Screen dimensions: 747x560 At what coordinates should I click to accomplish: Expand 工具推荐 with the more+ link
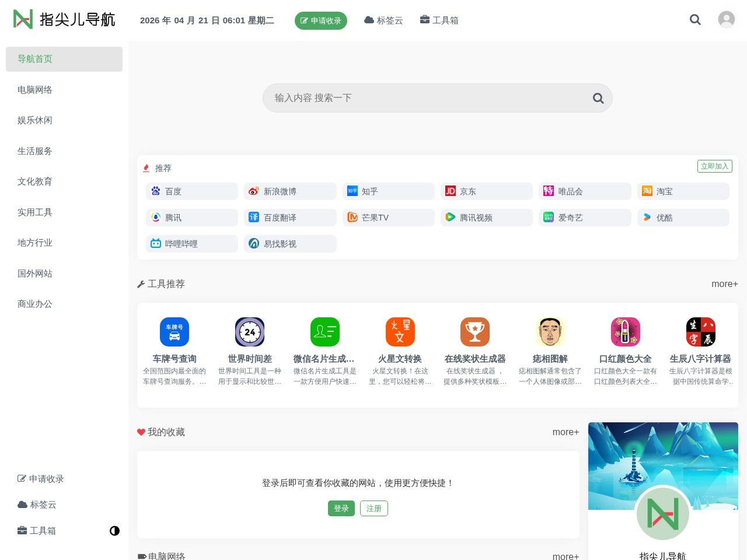click(x=724, y=284)
